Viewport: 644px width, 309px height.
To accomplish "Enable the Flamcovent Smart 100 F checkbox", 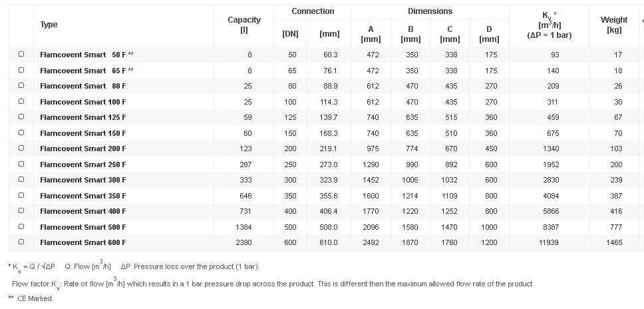I will coord(21,101).
